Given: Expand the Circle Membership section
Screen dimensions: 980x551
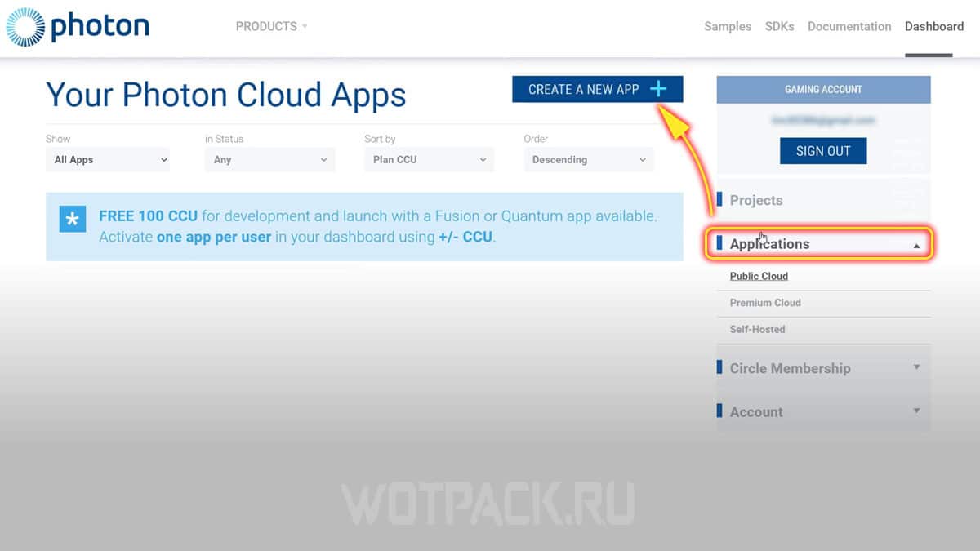Looking at the screenshot, I should (823, 368).
